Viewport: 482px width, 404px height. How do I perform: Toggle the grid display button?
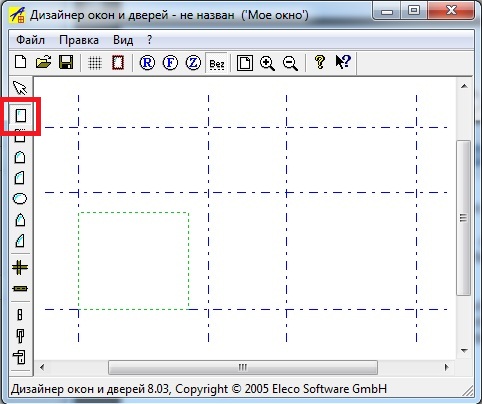tap(95, 63)
